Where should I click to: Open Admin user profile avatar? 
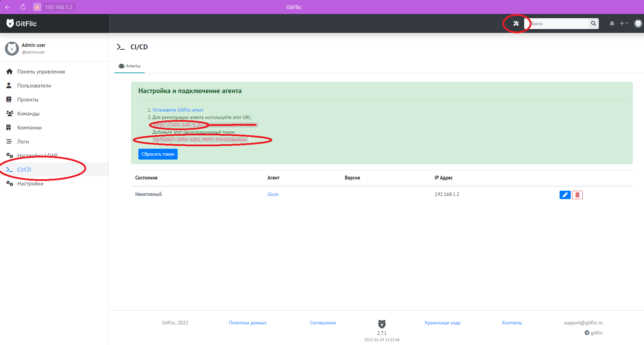12,49
